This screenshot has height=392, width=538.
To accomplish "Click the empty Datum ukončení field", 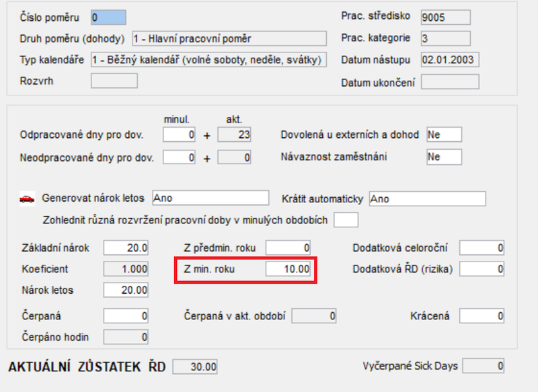I will (450, 82).
